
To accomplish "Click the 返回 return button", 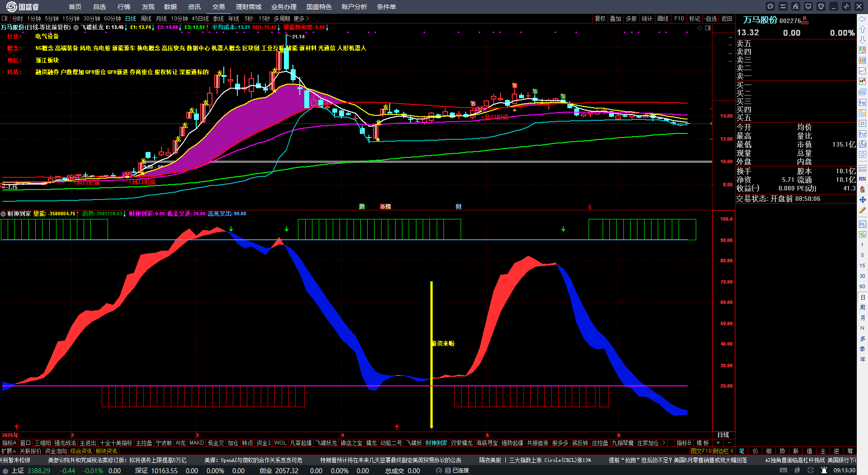I will pos(727,19).
